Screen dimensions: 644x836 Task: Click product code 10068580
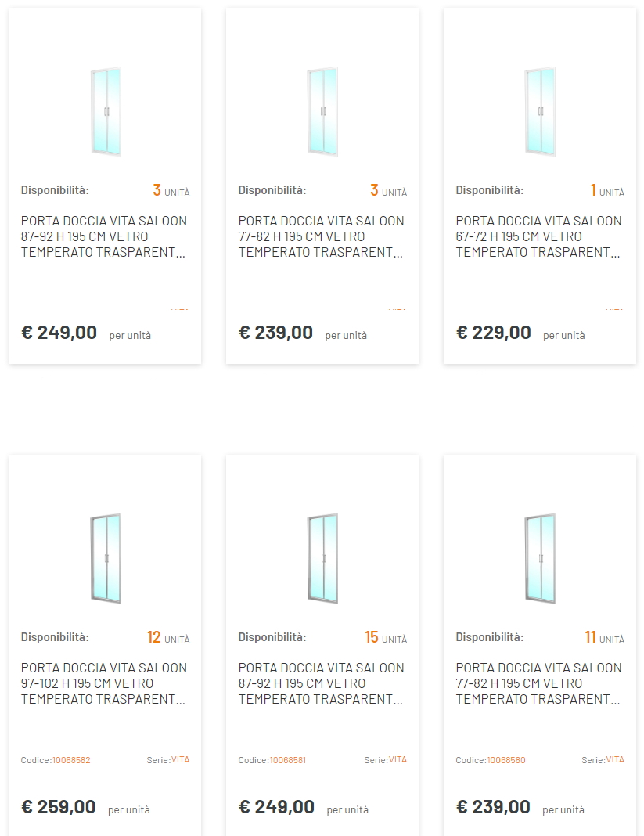[506, 760]
